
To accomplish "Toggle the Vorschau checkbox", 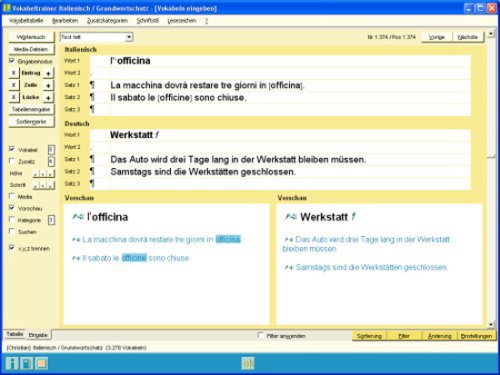I will (x=12, y=208).
